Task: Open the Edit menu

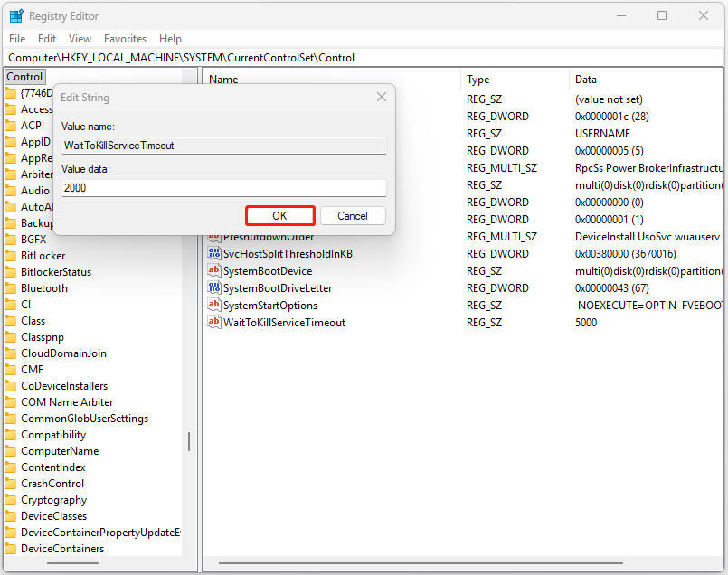Action: [x=47, y=39]
